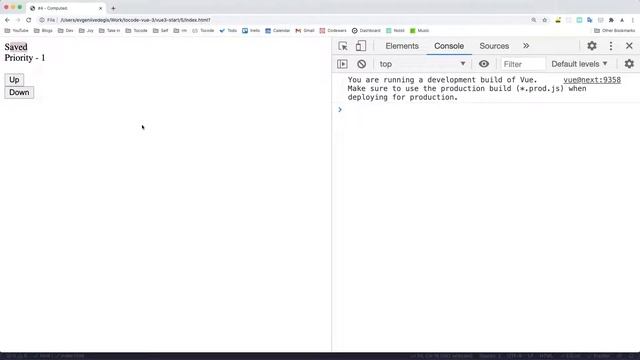Toggle the device toolbar icon

[360, 46]
